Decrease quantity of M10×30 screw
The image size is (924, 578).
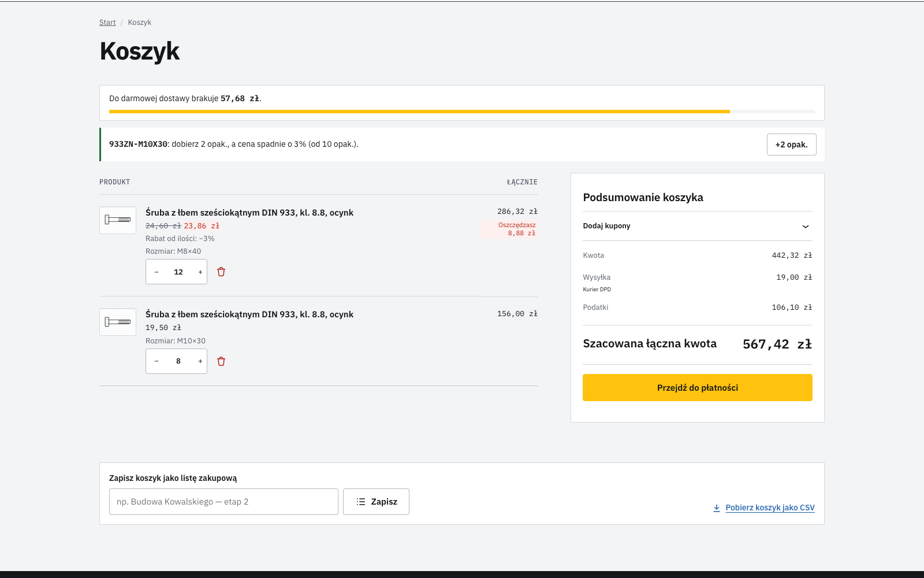coord(157,361)
